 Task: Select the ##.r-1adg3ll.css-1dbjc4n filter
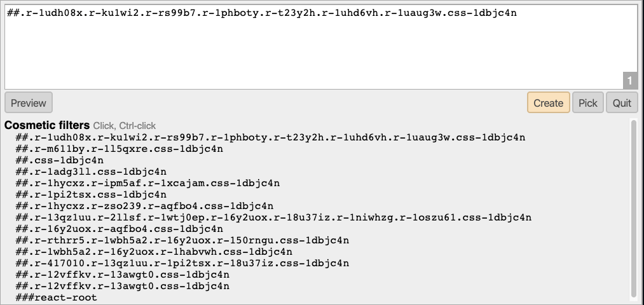(91, 172)
